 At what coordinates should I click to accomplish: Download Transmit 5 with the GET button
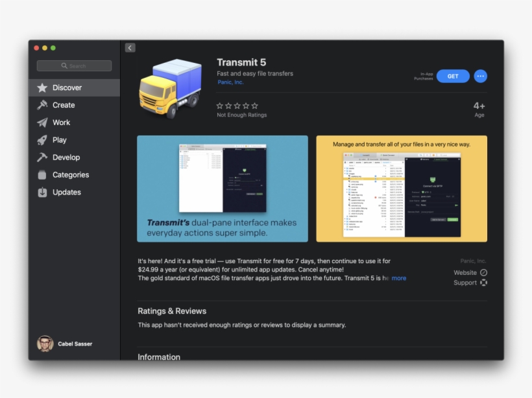pyautogui.click(x=452, y=76)
